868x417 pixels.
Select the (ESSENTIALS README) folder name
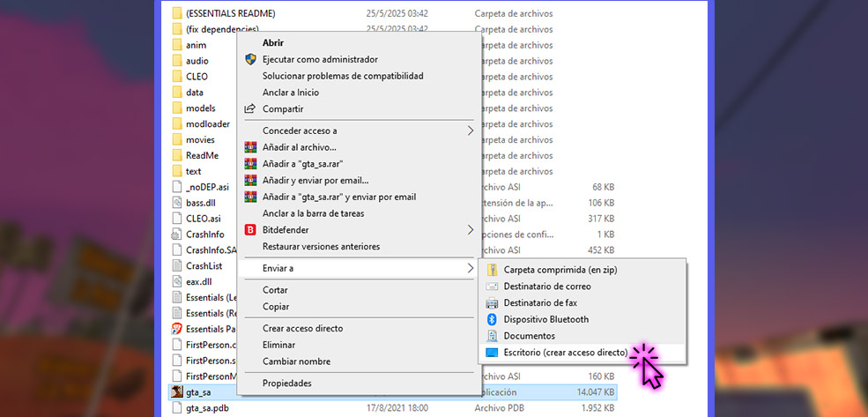point(230,13)
